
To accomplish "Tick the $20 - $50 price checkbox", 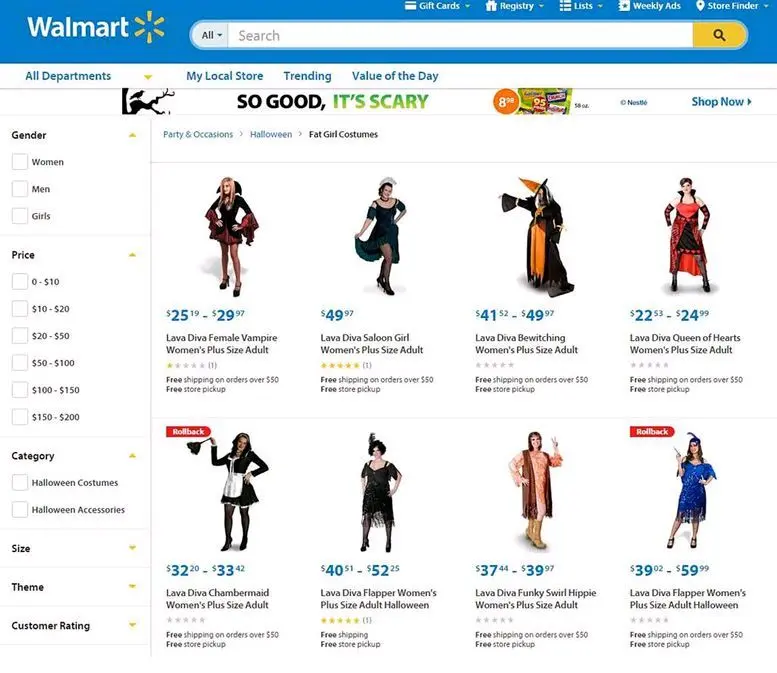I will pyautogui.click(x=20, y=336).
